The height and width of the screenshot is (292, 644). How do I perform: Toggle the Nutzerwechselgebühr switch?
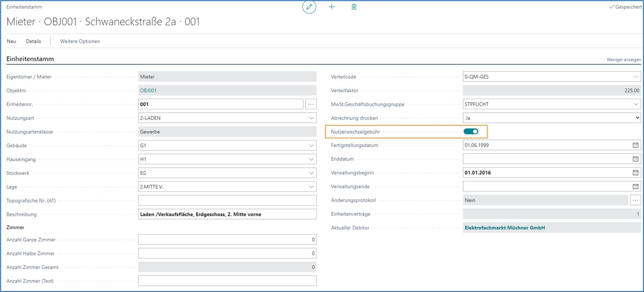(471, 132)
